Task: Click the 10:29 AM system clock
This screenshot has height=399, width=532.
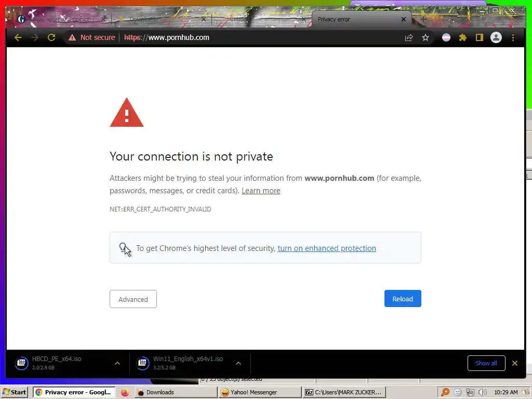Action: (506, 392)
